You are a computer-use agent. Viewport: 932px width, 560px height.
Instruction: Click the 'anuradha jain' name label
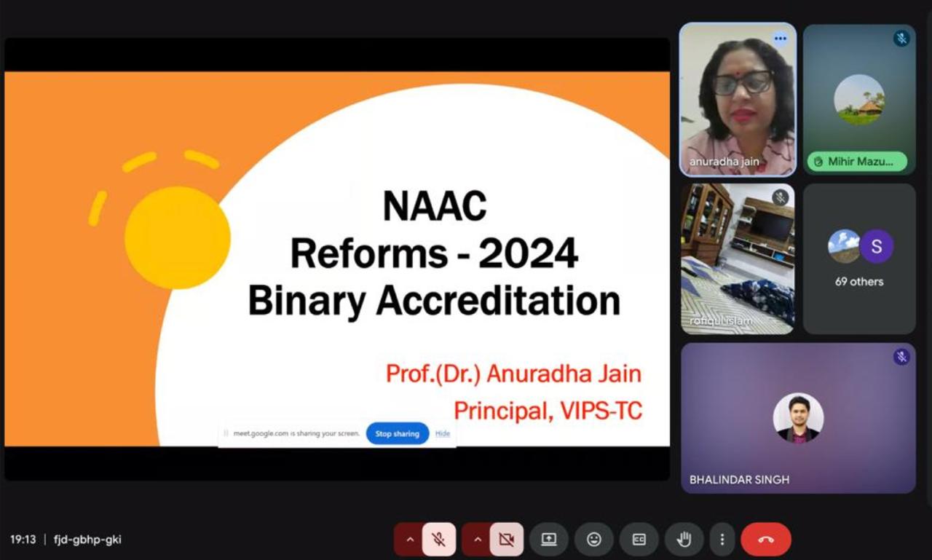point(724,162)
